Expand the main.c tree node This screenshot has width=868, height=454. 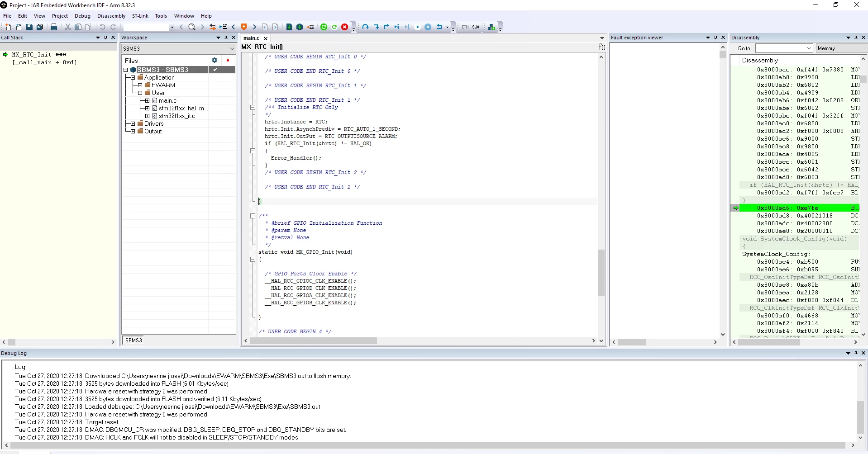pyautogui.click(x=147, y=100)
